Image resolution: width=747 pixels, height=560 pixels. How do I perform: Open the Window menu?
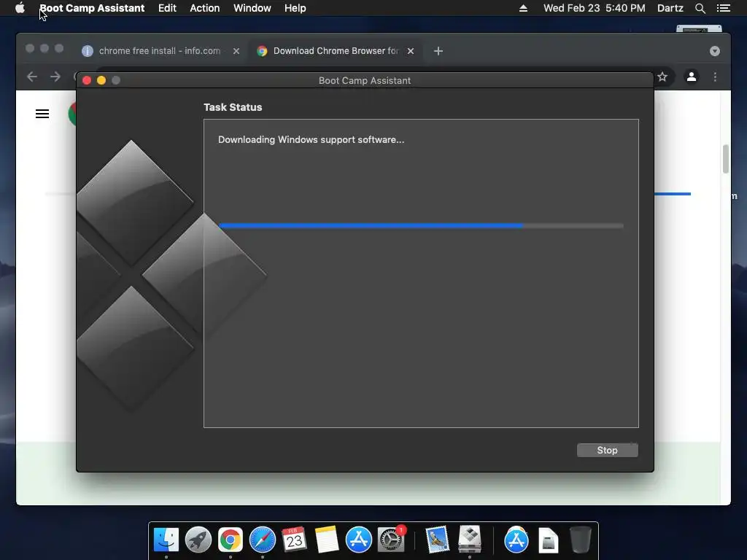tap(252, 8)
